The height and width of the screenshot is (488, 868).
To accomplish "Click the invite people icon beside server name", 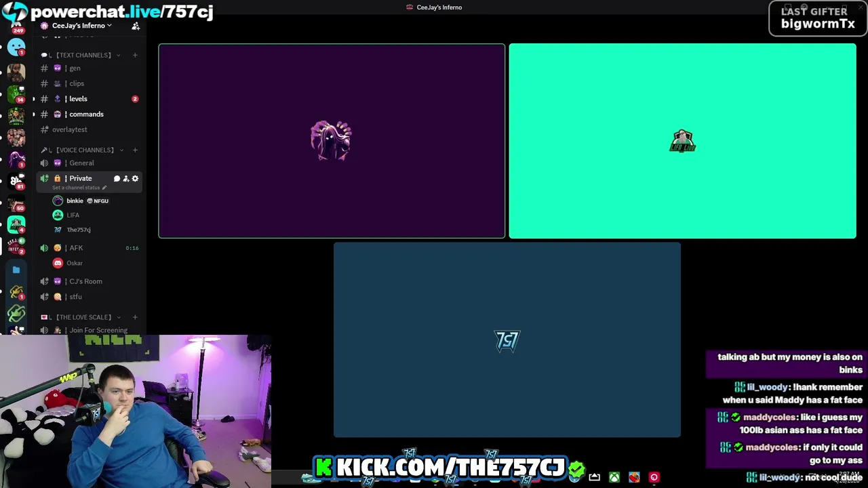I will tap(136, 26).
